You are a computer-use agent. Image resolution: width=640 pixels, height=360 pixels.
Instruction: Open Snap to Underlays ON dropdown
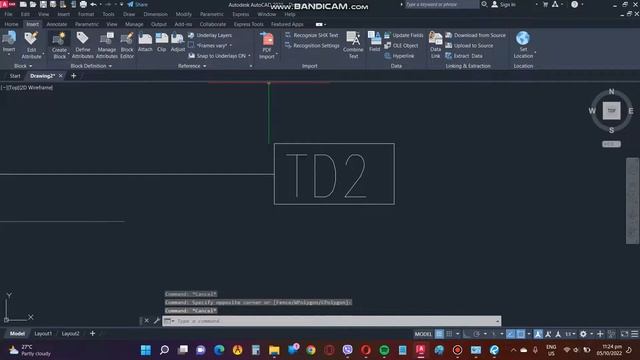point(249,56)
